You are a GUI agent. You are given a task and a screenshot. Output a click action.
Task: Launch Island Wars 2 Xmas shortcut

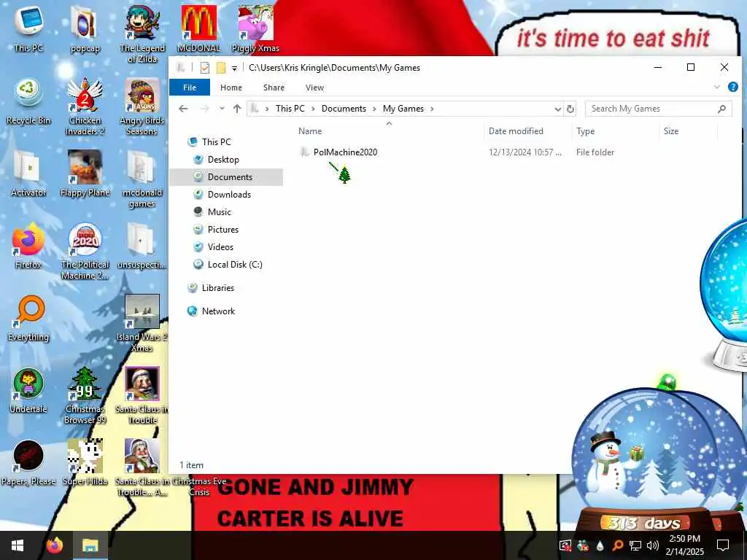tap(142, 323)
